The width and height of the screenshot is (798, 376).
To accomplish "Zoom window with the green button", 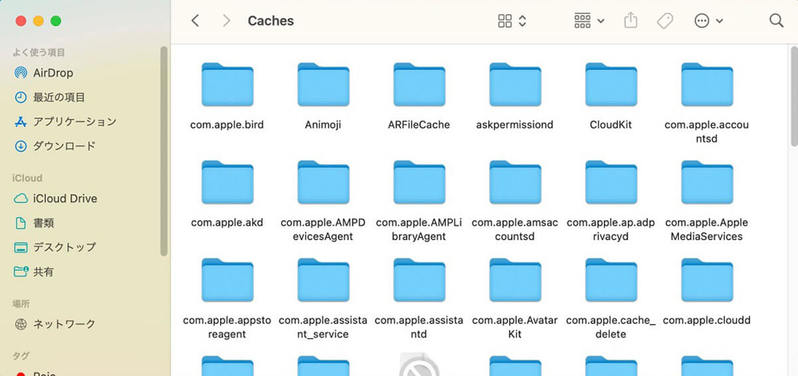I will 56,21.
